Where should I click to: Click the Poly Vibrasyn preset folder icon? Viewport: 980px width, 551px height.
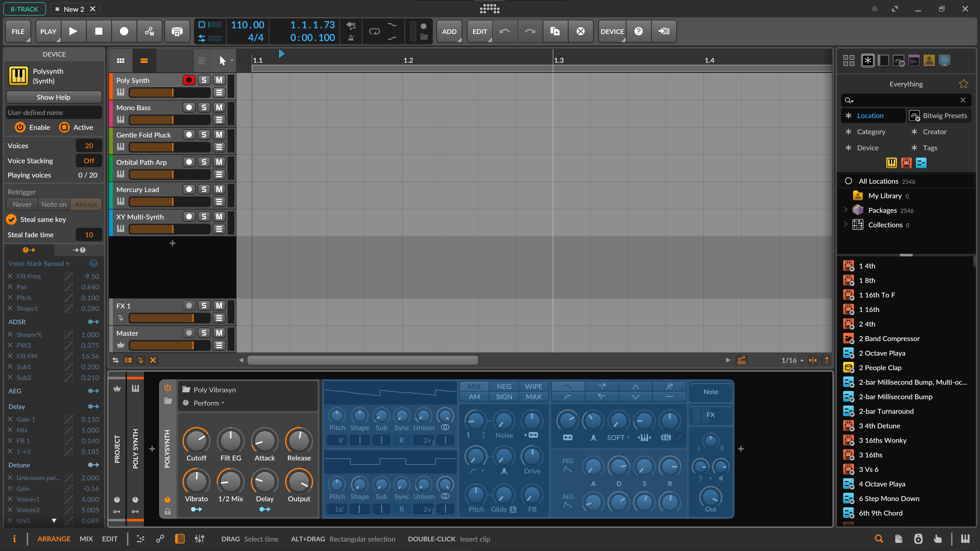point(186,389)
